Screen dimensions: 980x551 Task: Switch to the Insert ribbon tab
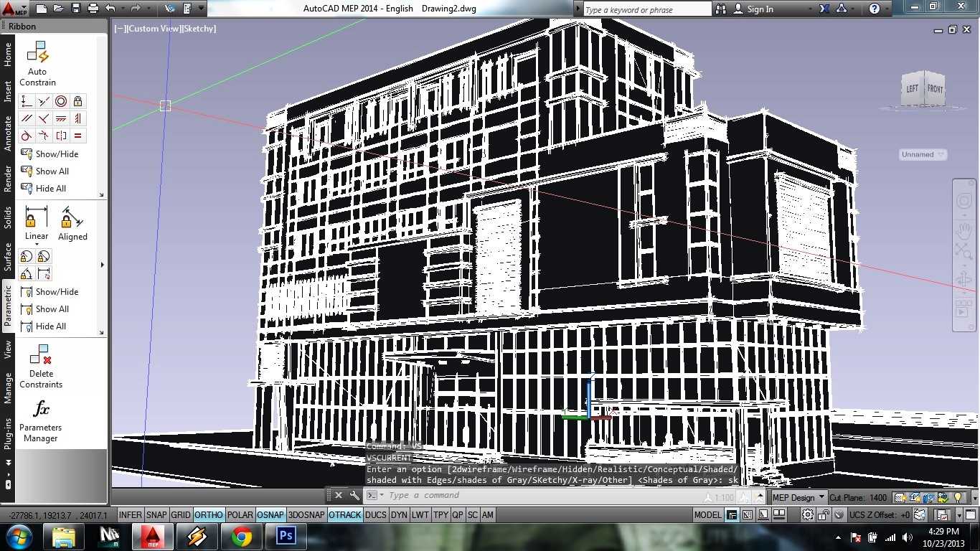pos(8,92)
